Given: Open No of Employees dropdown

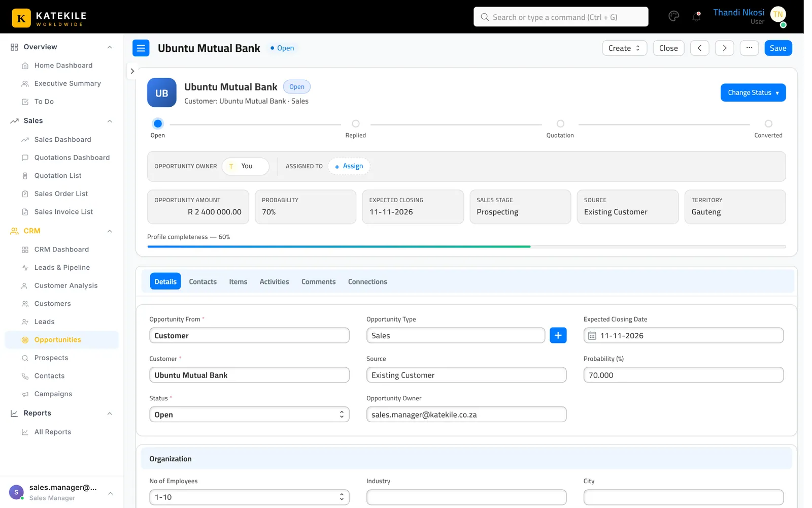Looking at the screenshot, I should [x=249, y=497].
